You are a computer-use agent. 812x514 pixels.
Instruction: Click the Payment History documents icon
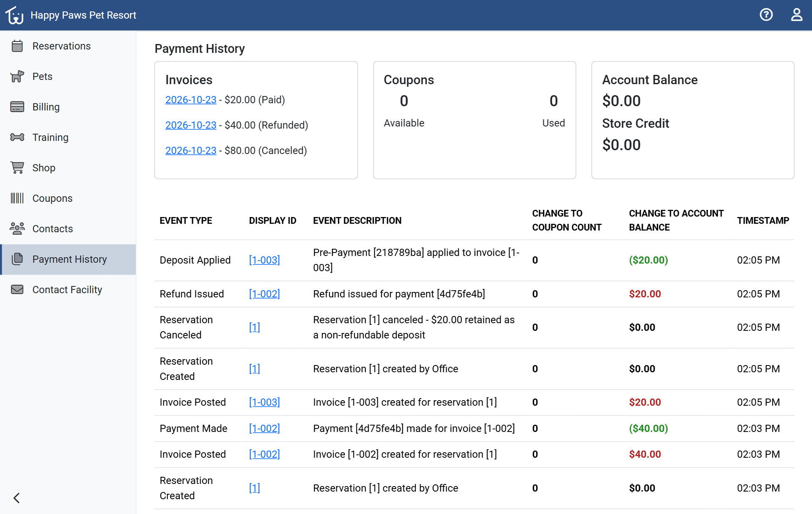click(x=17, y=259)
